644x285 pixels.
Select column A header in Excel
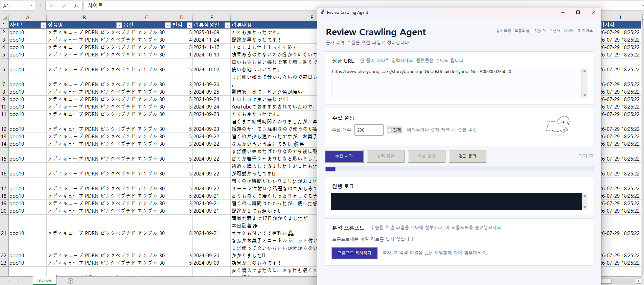point(28,18)
